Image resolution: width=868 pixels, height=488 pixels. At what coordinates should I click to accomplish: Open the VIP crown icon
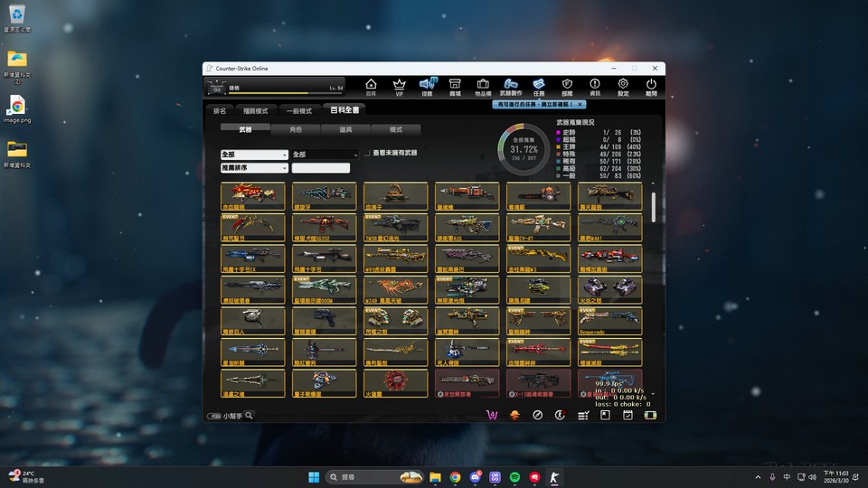(399, 86)
